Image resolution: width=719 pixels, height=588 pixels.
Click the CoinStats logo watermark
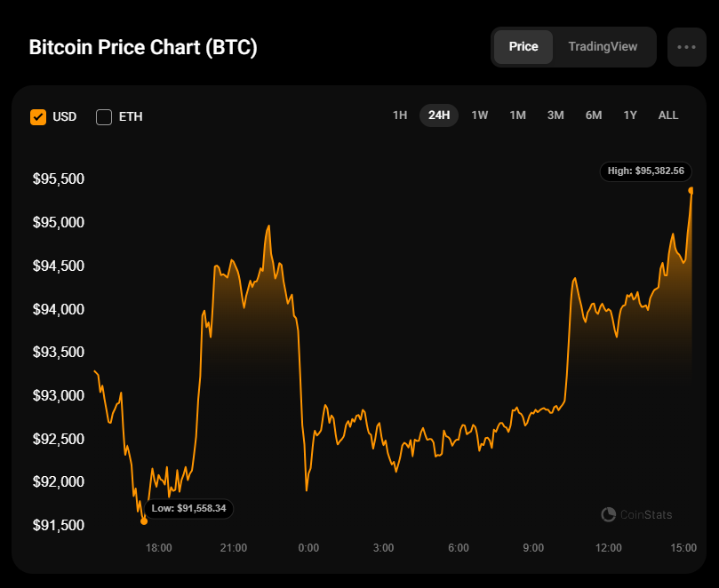click(636, 514)
